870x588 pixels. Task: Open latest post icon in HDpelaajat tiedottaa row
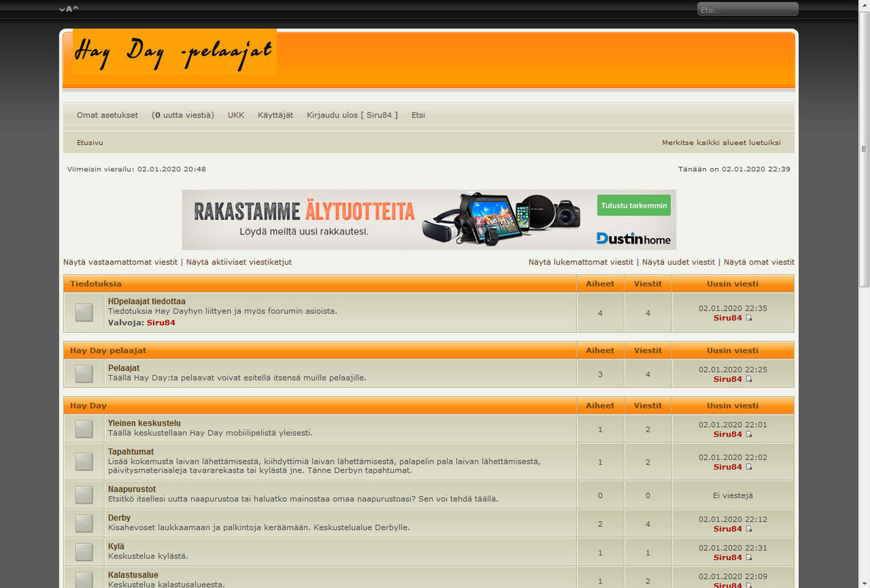[x=749, y=318]
